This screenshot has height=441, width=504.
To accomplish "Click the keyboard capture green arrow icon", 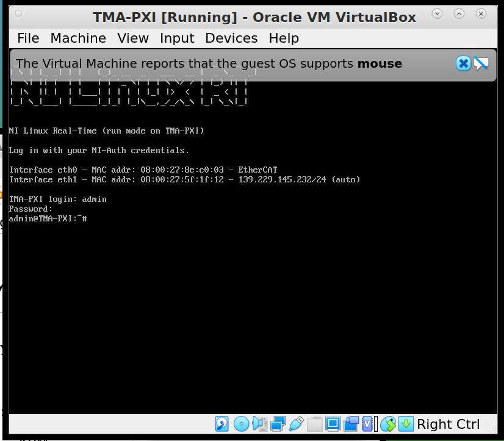I will [406, 424].
